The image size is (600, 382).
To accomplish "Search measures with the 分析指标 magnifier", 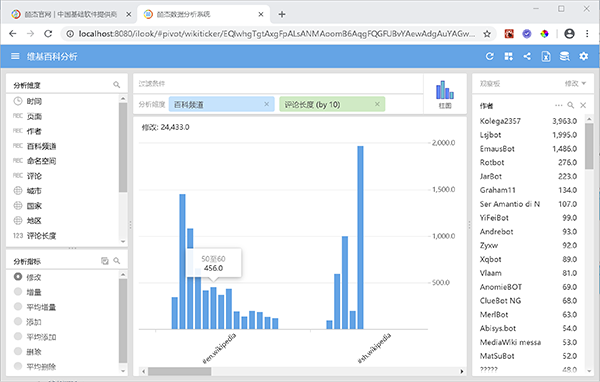I will pos(116,261).
